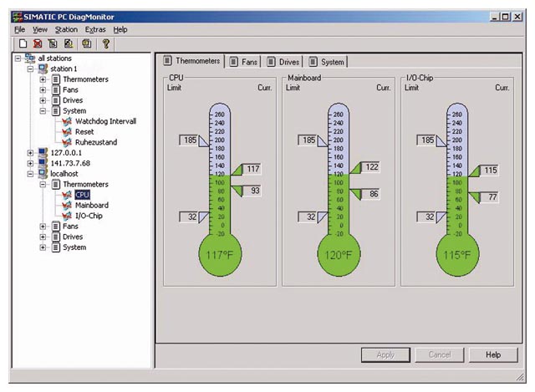Expand the 127.0.0.1 station node

coord(31,153)
